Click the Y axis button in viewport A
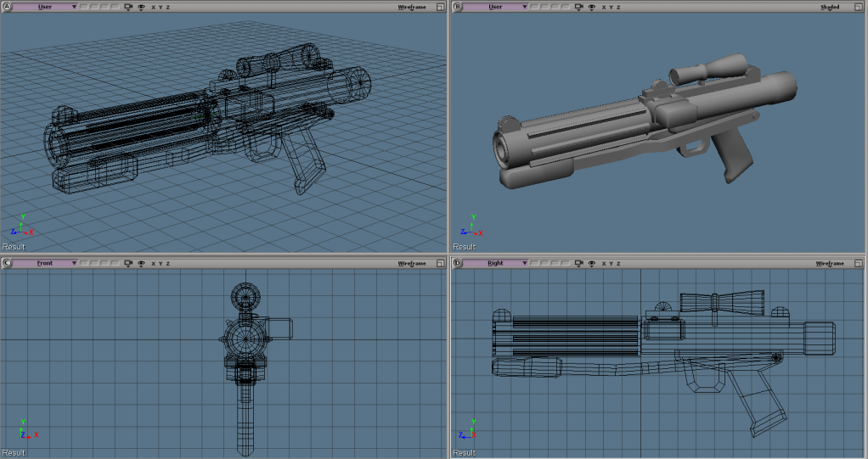The height and width of the screenshot is (459, 868). (161, 7)
